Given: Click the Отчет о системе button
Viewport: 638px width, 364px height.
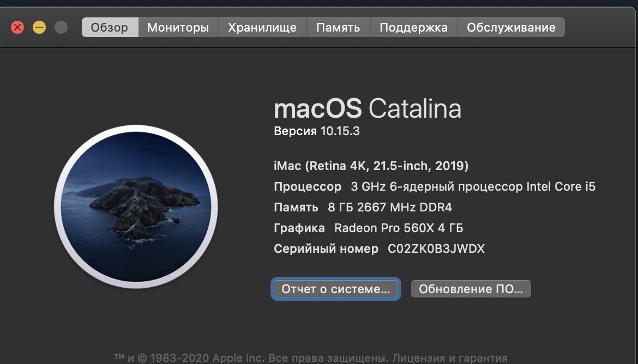Looking at the screenshot, I should [x=336, y=289].
